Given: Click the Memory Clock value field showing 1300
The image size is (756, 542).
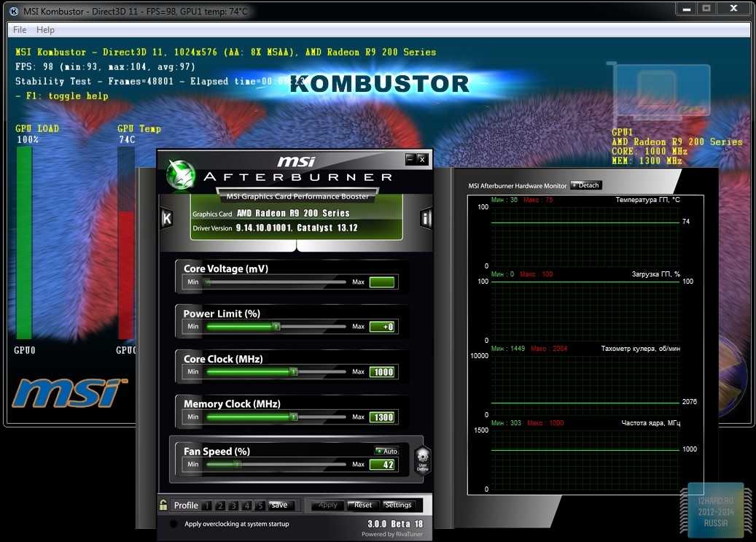Looking at the screenshot, I should click(x=383, y=417).
